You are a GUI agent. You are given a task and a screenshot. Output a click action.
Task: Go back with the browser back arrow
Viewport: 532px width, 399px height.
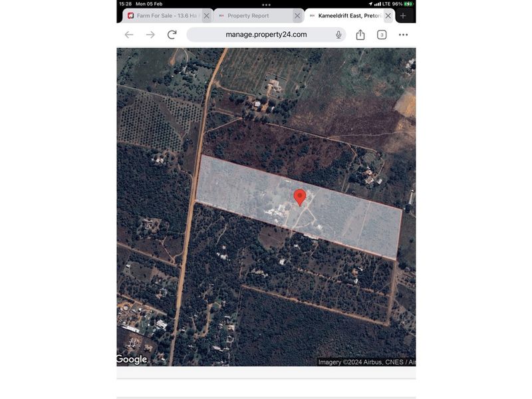(129, 35)
